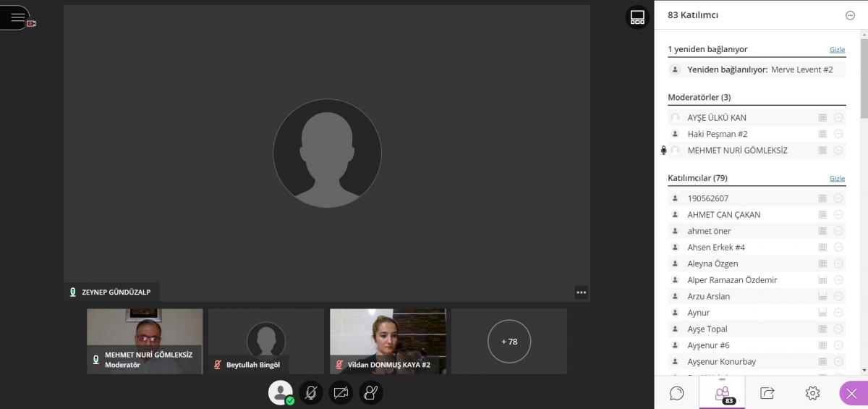Open controls for AYŞE ÜLKÜ KAN
This screenshot has height=409, width=868.
[x=838, y=117]
